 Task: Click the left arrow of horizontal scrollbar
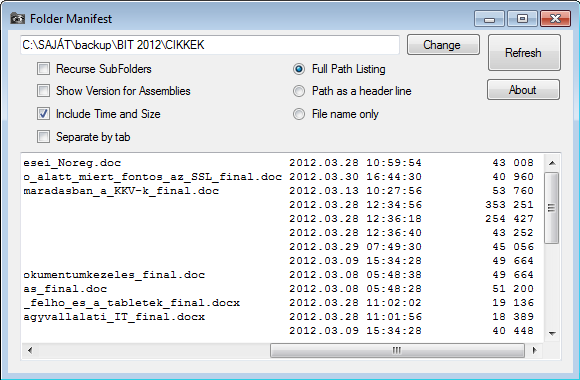(30, 350)
